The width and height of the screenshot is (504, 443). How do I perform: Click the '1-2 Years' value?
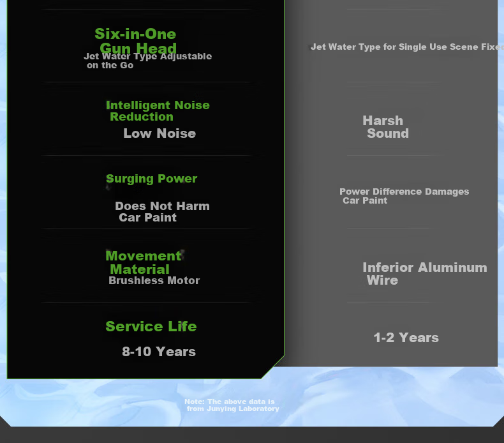coord(406,338)
